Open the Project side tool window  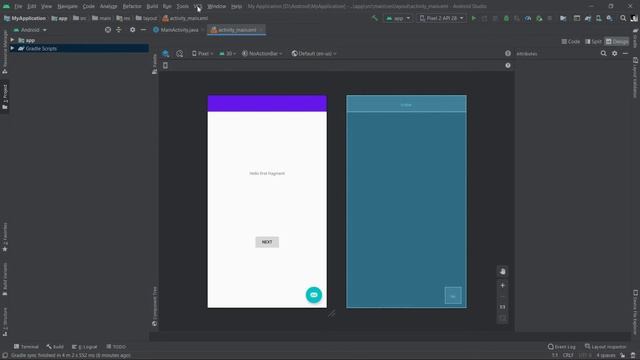point(5,97)
